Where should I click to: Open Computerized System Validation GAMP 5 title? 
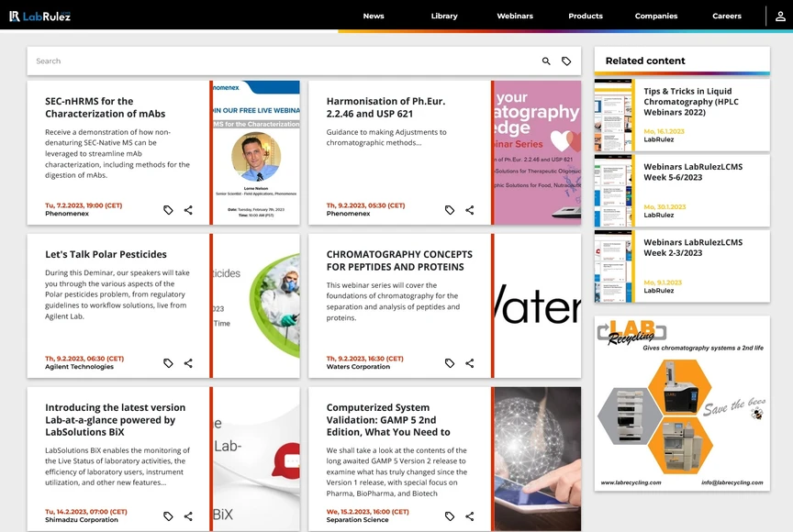[388, 420]
